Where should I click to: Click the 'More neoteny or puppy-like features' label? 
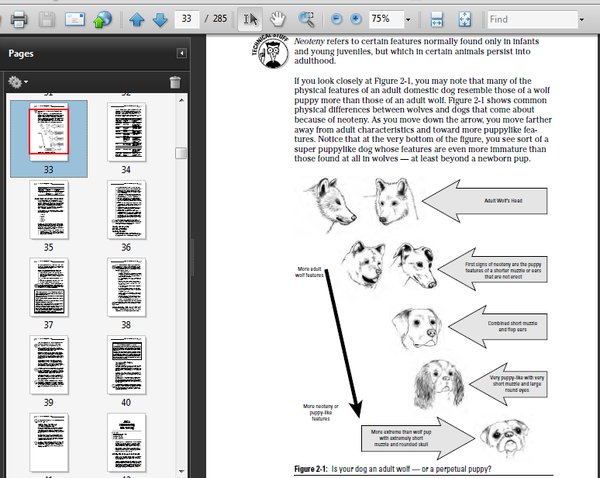321,412
